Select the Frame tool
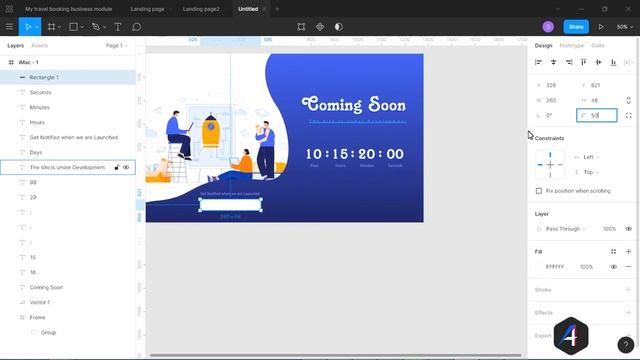 (x=51, y=27)
